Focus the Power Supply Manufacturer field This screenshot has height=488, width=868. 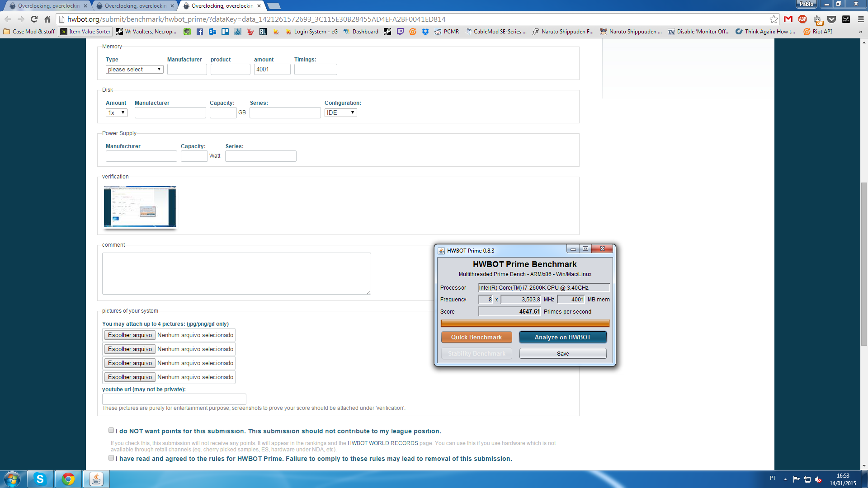(x=141, y=156)
